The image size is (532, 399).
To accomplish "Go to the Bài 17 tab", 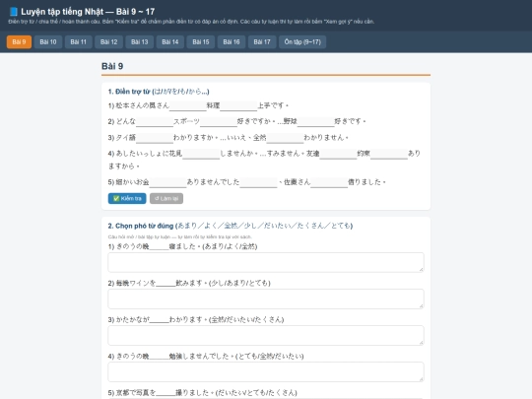I will click(262, 42).
